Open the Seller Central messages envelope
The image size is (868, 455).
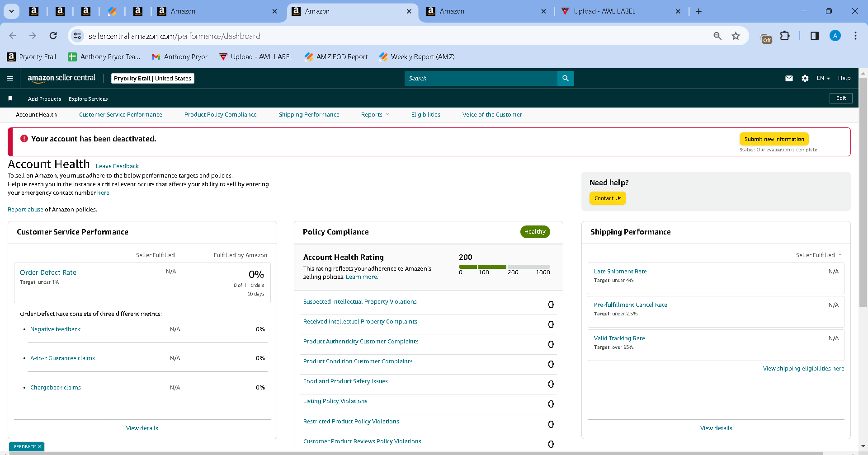pos(789,79)
